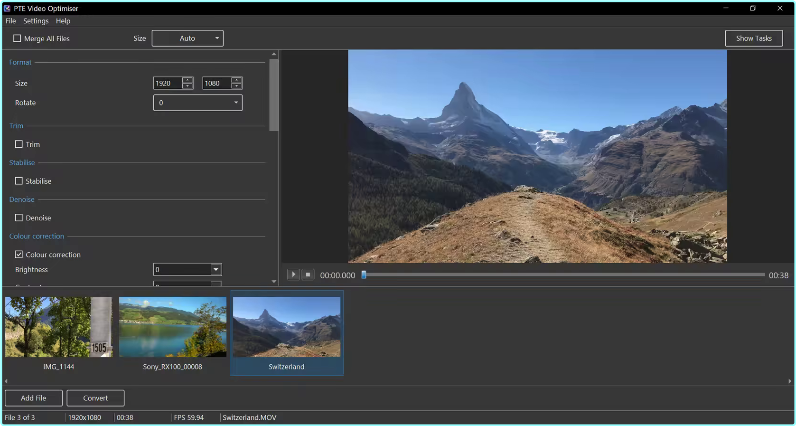Screen dimensions: 796x426
Task: Click the height input field showing 1080
Action: (x=217, y=83)
